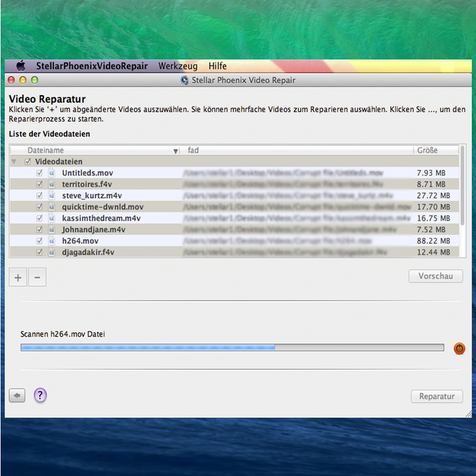Open the Werkzeug menu
Screen dimensions: 476x476
pyautogui.click(x=178, y=66)
